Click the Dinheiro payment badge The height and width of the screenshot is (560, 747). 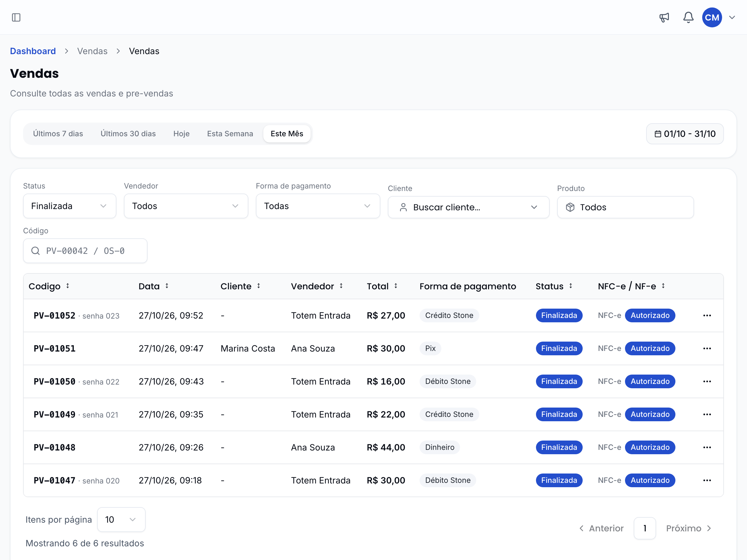pos(439,447)
